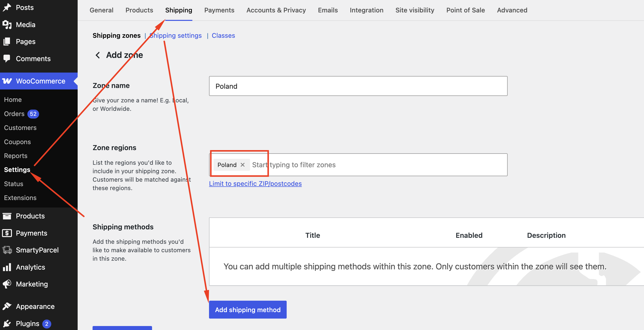Click Add shipping method button
This screenshot has height=330, width=644.
pyautogui.click(x=248, y=310)
